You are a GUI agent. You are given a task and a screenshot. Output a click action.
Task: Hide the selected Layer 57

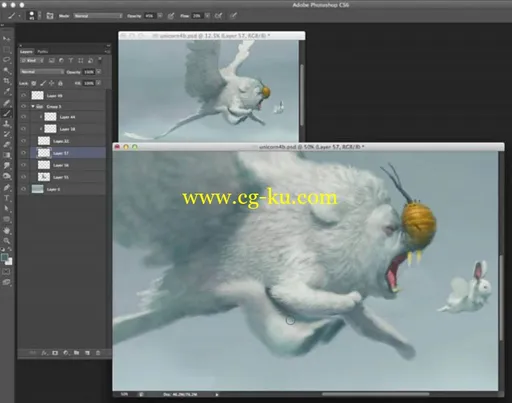point(23,153)
